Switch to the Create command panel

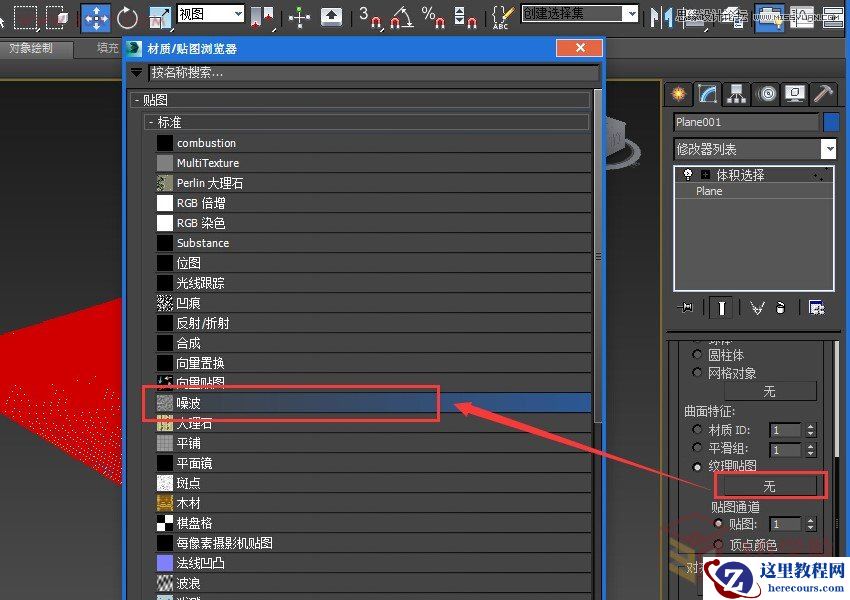(x=678, y=93)
